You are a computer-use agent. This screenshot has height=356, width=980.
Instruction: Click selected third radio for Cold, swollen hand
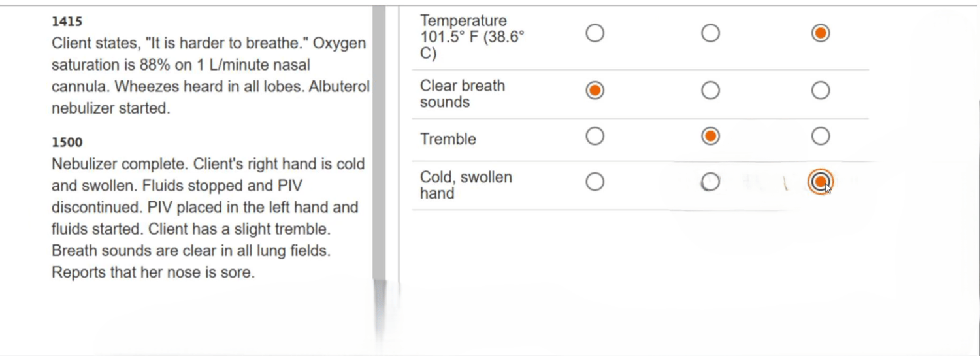(821, 182)
